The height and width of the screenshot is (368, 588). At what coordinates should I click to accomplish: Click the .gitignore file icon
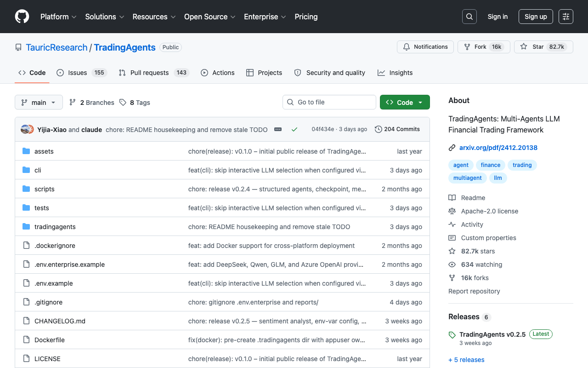[26, 302]
